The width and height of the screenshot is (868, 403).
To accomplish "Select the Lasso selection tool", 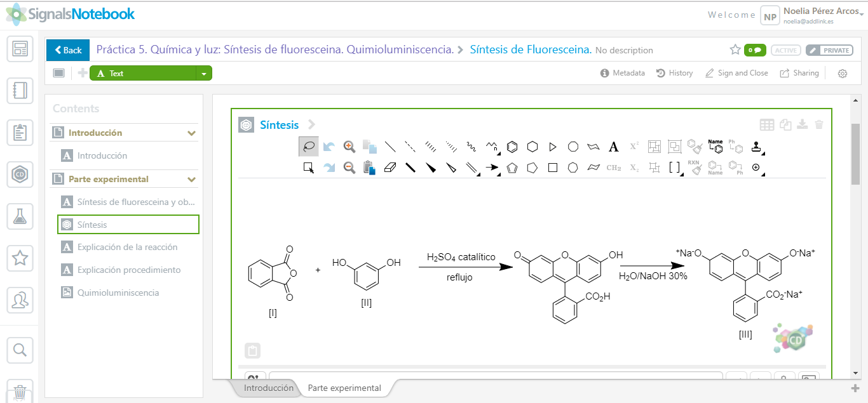I will pyautogui.click(x=309, y=147).
